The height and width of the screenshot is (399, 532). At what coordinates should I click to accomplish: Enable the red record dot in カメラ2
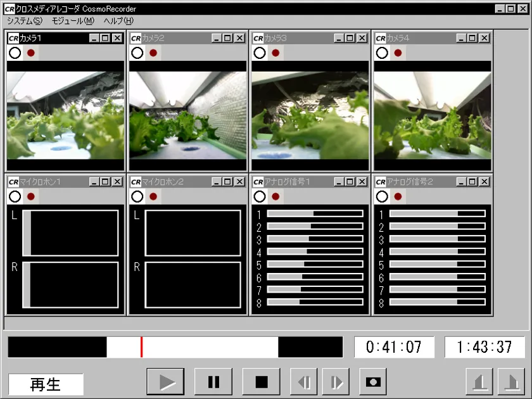(153, 53)
